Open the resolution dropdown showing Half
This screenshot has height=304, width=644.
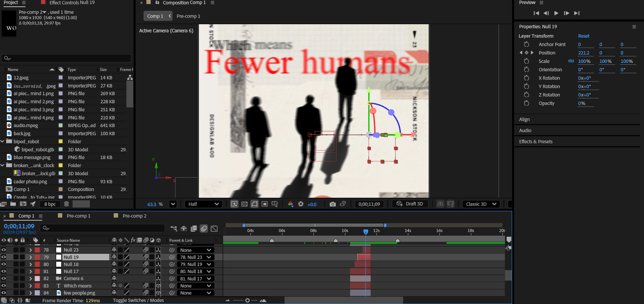(x=203, y=204)
